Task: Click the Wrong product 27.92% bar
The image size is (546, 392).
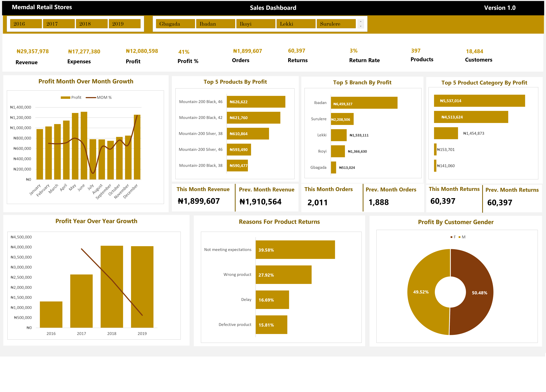Action: tap(284, 275)
